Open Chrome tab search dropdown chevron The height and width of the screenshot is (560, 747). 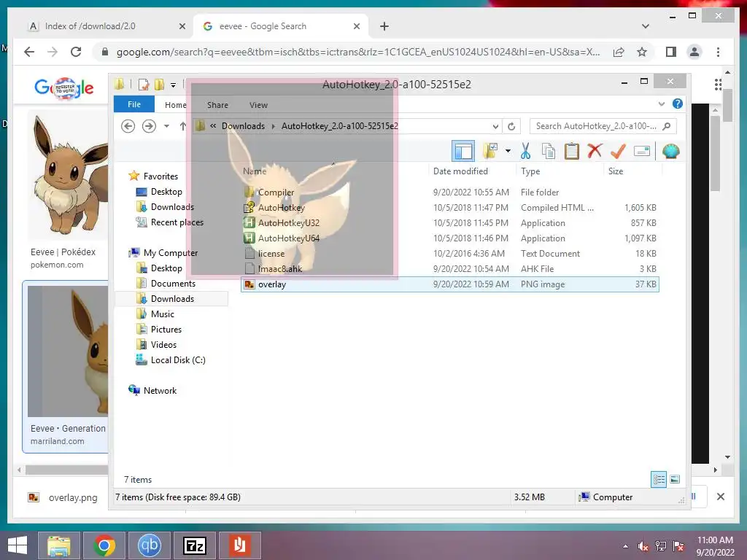point(645,26)
